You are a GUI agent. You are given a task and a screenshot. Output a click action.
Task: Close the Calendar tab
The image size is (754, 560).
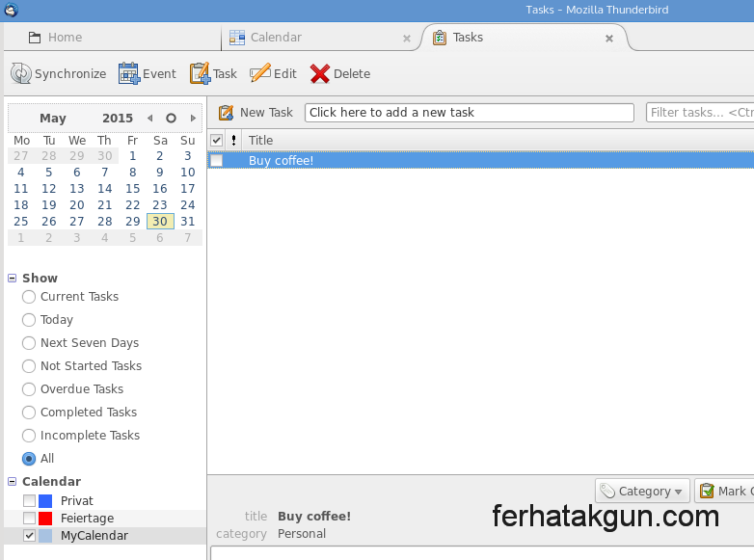[x=407, y=39]
